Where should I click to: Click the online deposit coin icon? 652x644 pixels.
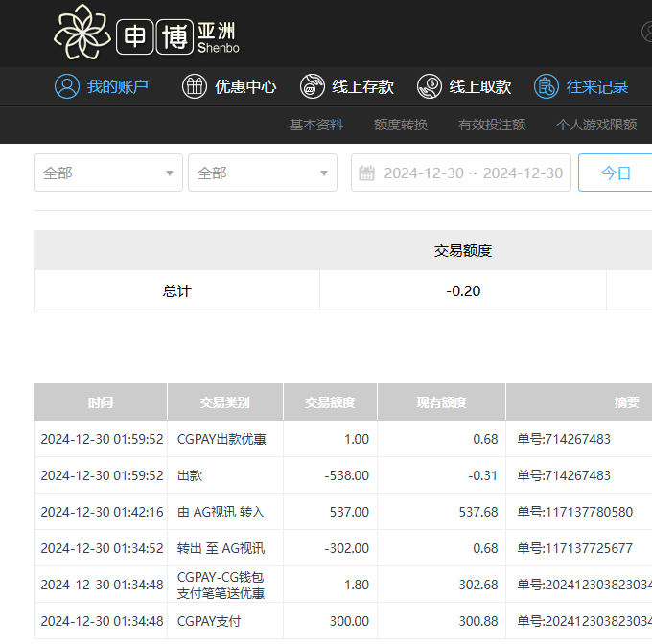click(313, 86)
